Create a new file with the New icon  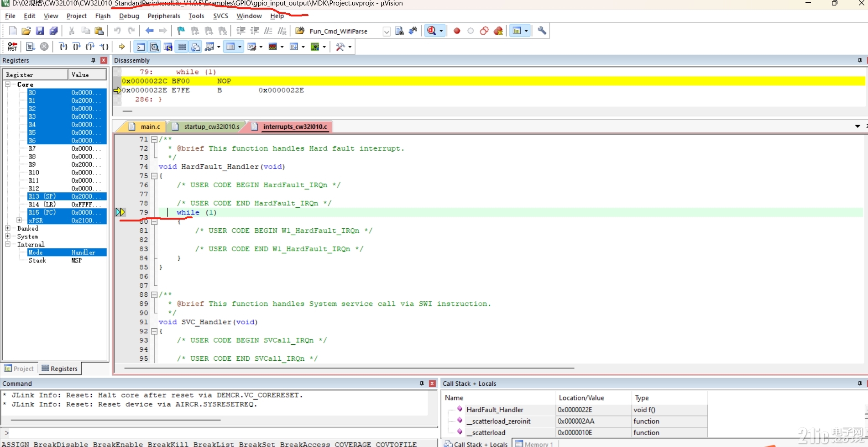click(13, 31)
